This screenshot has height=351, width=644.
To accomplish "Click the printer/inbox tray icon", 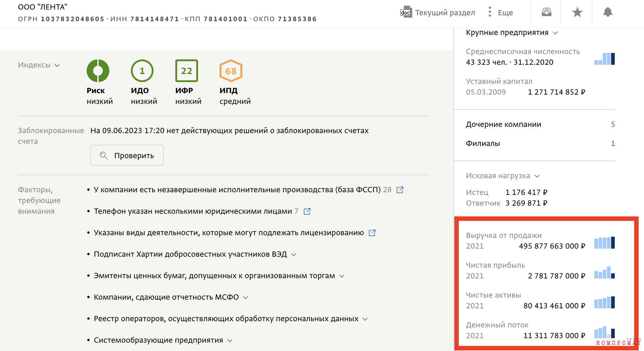I will (546, 12).
